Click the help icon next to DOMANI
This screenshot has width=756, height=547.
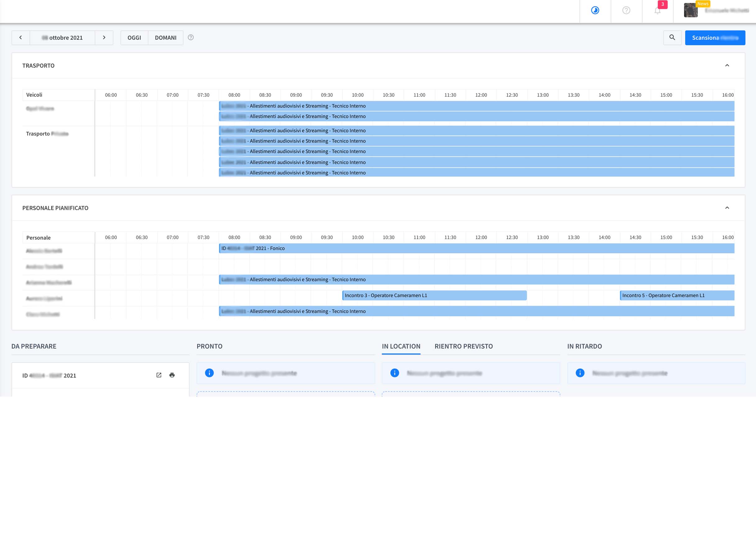[x=191, y=37]
